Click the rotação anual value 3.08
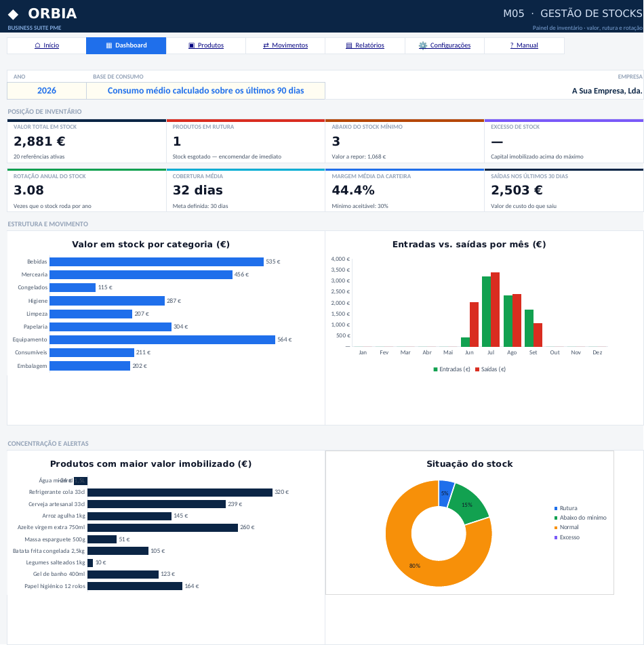644x645 pixels. point(28,190)
